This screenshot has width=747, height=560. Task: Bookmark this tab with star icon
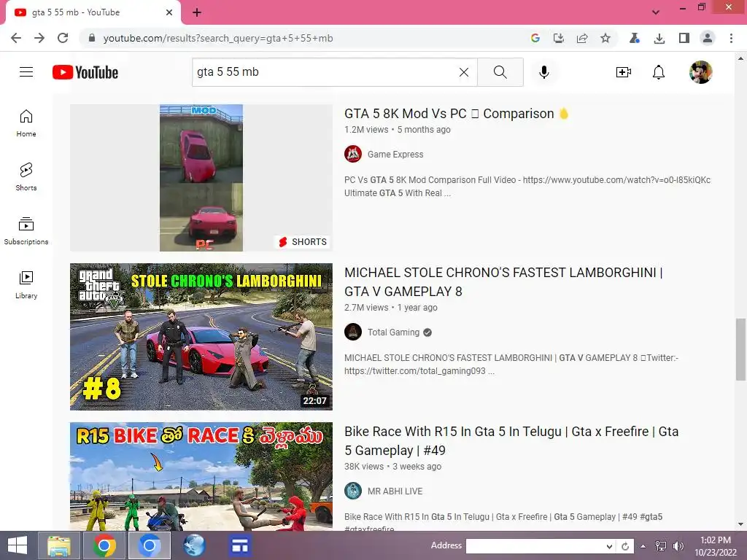click(x=605, y=38)
